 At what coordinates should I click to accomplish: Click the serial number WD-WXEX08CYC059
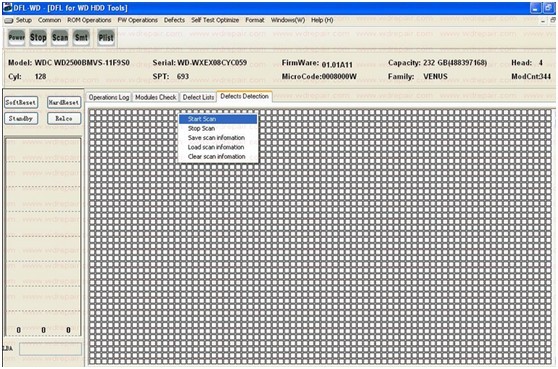pyautogui.click(x=212, y=63)
